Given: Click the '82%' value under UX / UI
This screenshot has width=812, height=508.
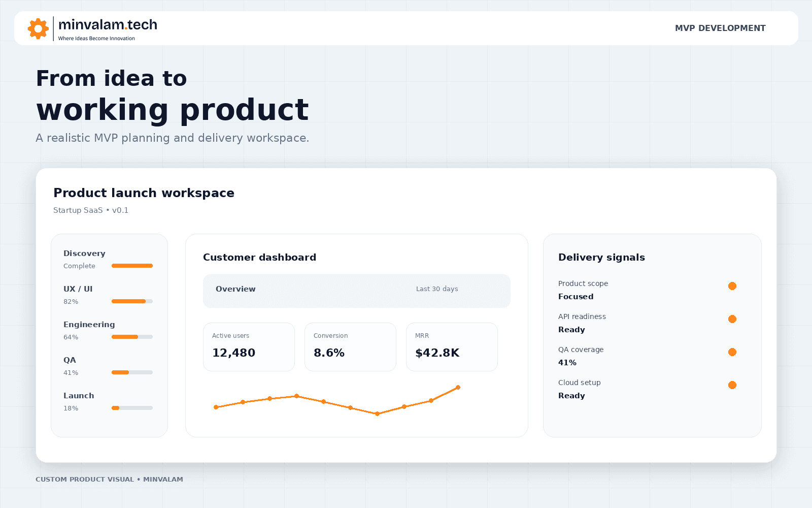Looking at the screenshot, I should pos(71,302).
